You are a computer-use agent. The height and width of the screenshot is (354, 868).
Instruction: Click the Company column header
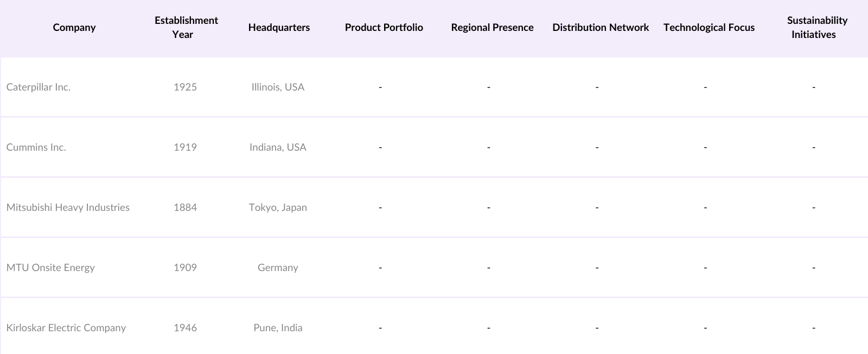74,28
